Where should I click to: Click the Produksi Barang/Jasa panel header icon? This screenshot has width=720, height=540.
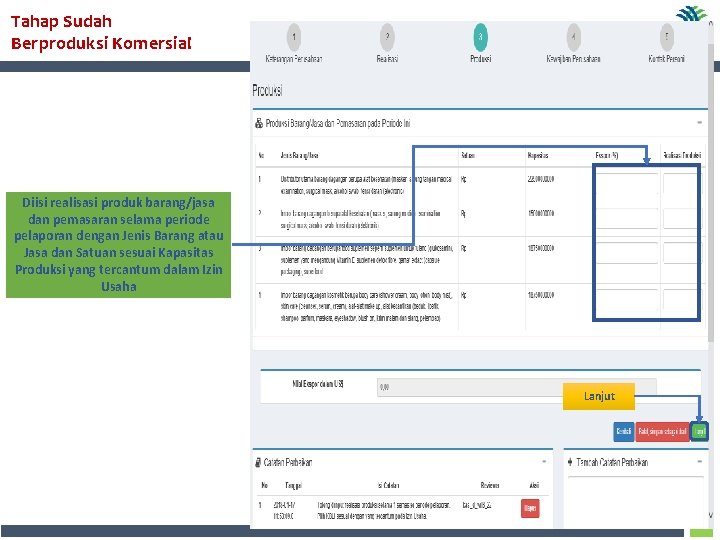259,124
